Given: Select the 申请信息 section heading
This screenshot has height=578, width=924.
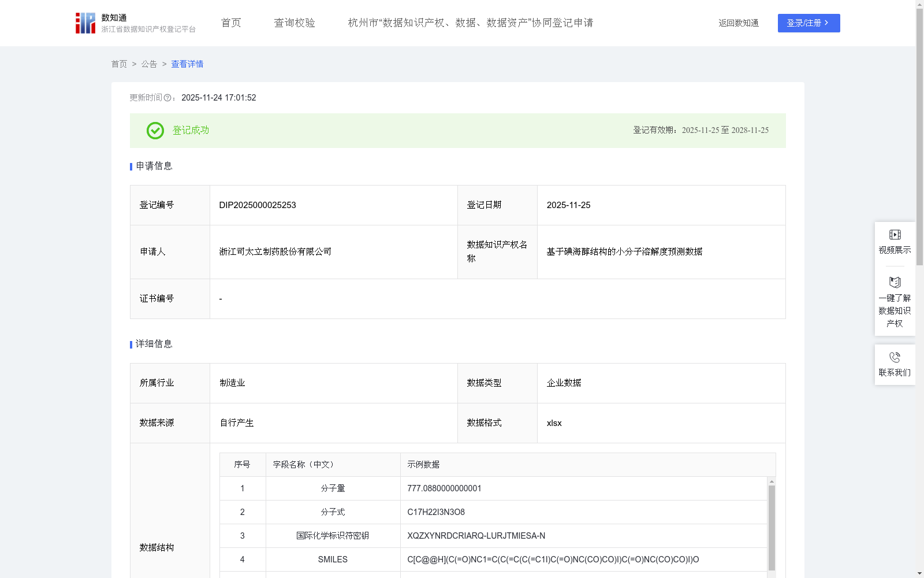Looking at the screenshot, I should pyautogui.click(x=154, y=166).
